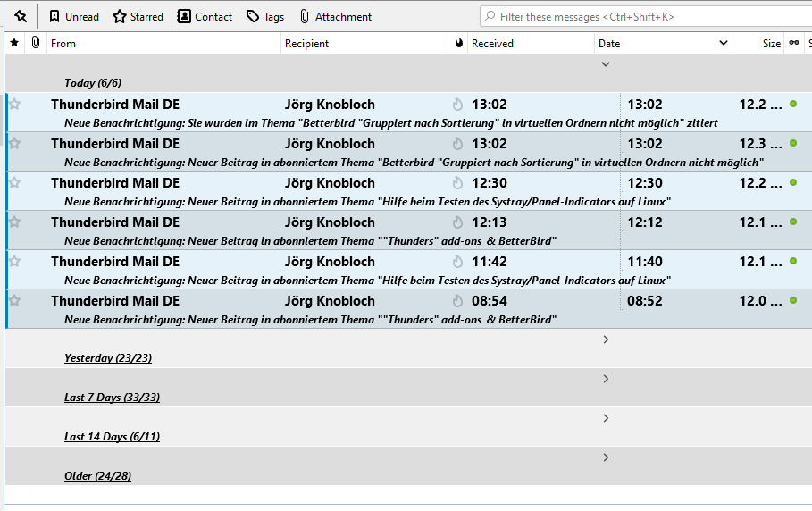Star the 13:02 message with size 12.2
The height and width of the screenshot is (511, 812).
point(14,105)
